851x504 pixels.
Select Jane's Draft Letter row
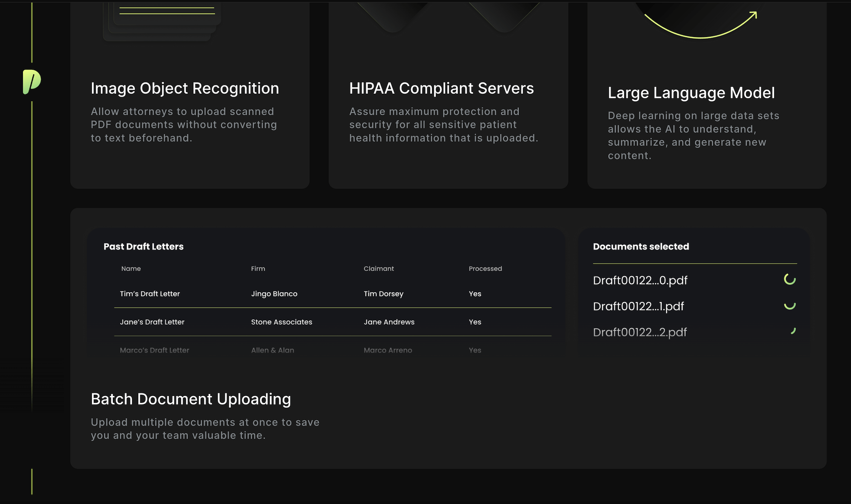pyautogui.click(x=152, y=322)
